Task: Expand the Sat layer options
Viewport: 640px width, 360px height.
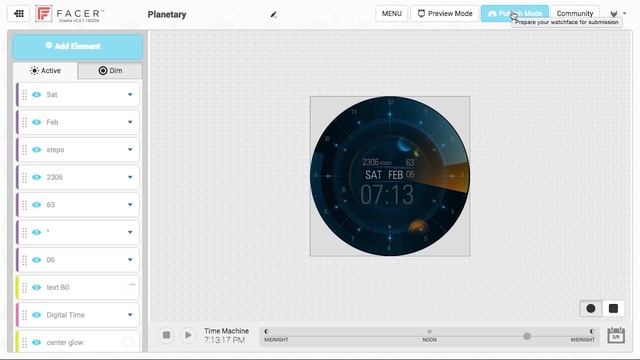Action: click(x=130, y=95)
